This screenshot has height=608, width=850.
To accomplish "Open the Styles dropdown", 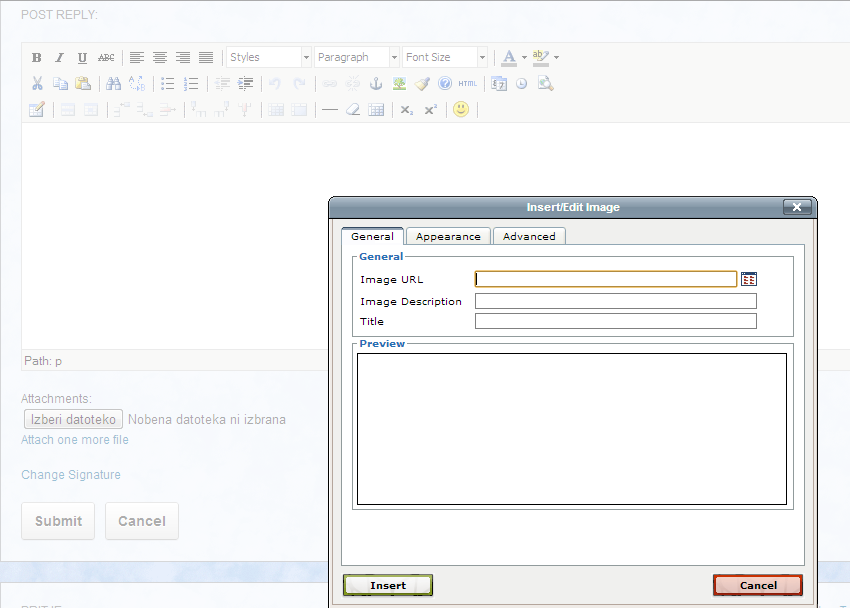I will point(268,58).
